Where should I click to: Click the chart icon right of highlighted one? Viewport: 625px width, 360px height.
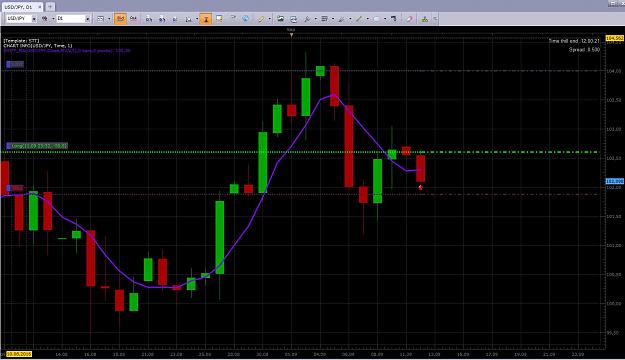(134, 19)
